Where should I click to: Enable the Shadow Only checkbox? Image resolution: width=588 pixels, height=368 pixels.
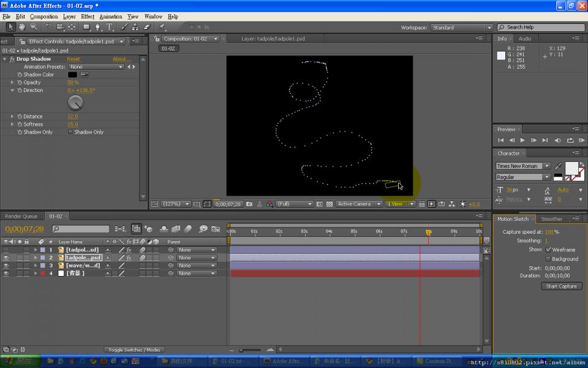70,132
